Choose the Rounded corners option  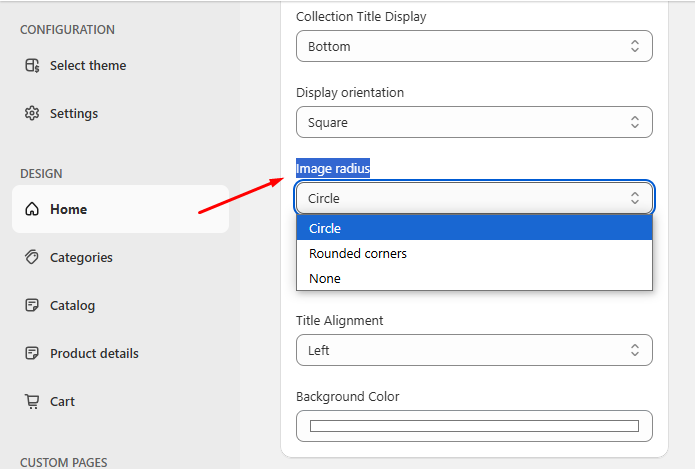(x=474, y=253)
